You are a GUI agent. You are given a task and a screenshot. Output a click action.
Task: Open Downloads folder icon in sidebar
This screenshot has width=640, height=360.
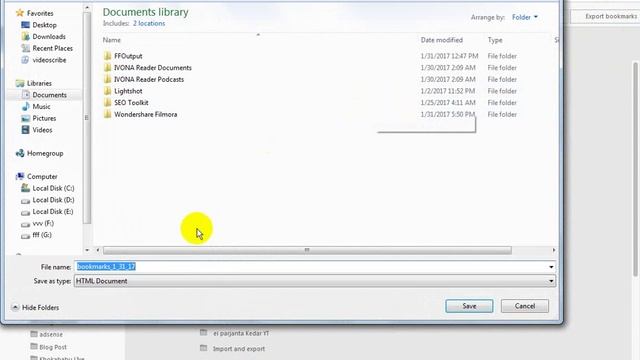click(x=25, y=36)
